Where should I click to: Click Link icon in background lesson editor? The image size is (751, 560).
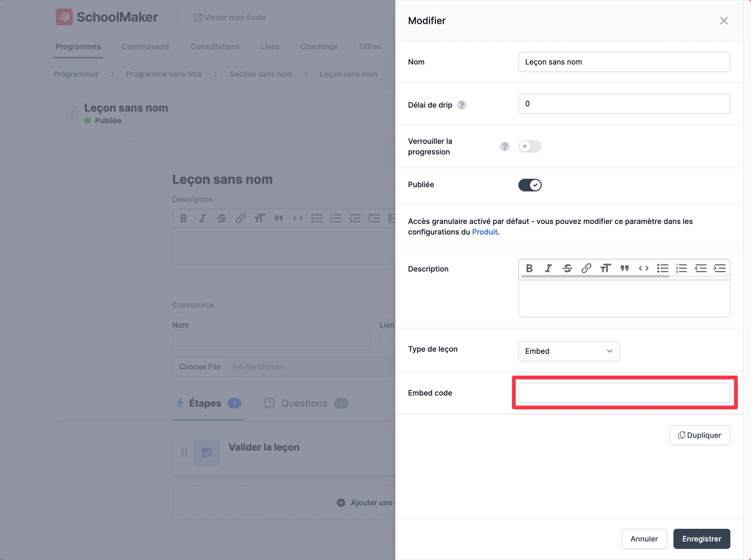[241, 218]
